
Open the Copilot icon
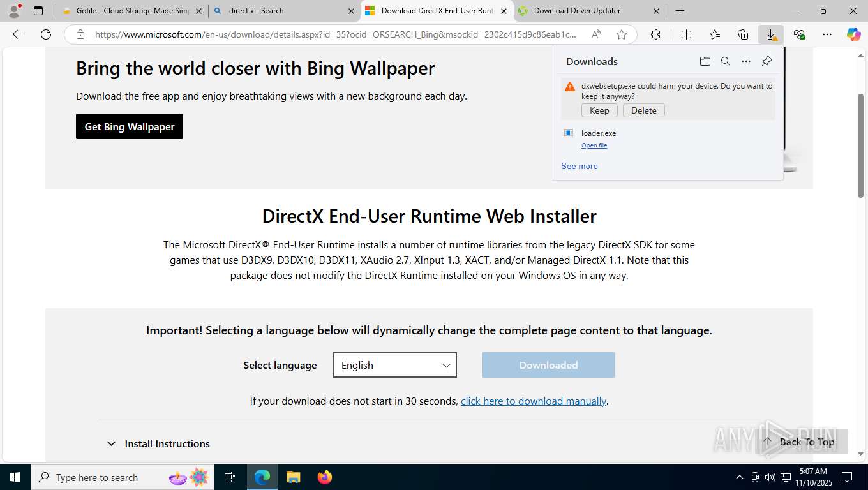tap(853, 34)
